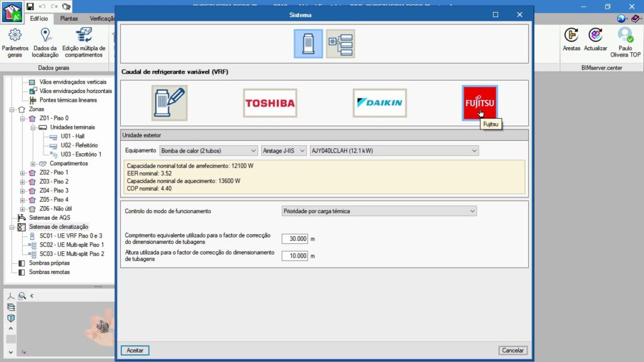Open the Prioridade por carga térmica dropdown

tap(379, 211)
